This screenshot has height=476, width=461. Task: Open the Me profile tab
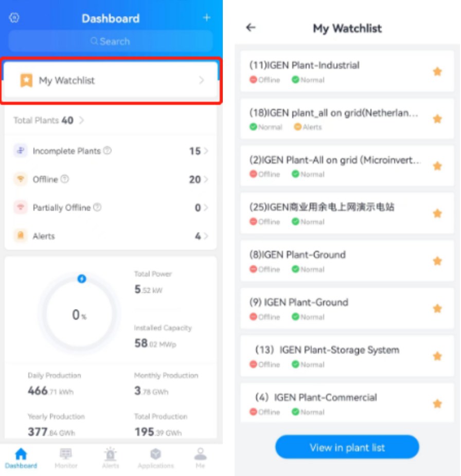tap(200, 458)
